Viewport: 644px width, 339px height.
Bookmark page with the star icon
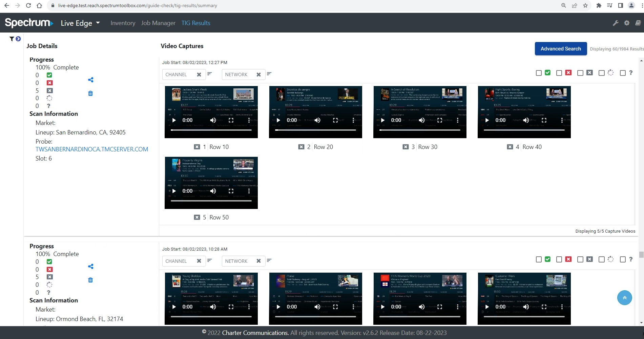tap(585, 5)
